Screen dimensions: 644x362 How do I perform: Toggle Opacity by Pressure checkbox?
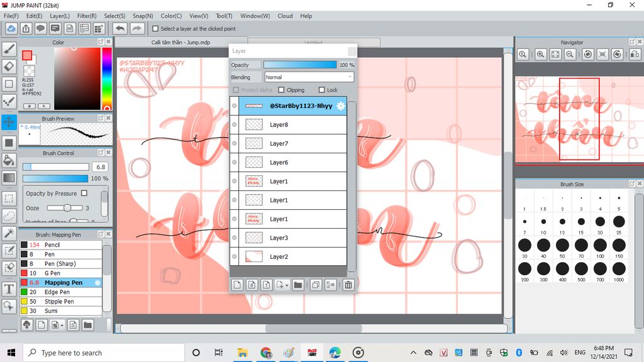pyautogui.click(x=84, y=193)
